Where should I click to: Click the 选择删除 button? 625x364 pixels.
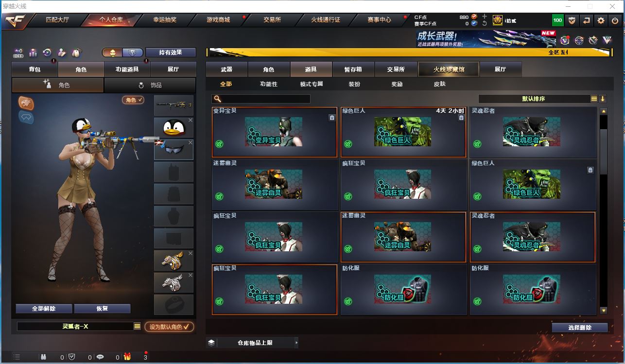click(580, 328)
